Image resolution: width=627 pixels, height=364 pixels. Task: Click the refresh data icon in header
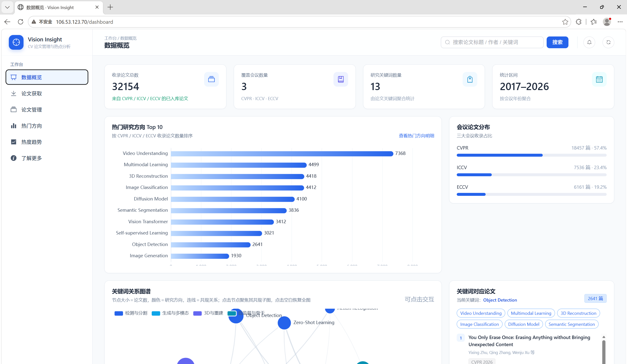click(x=608, y=42)
